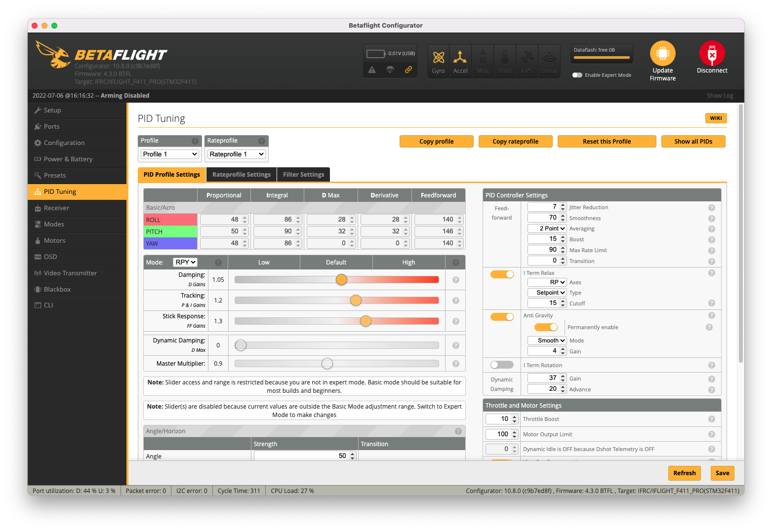Toggle Permanently enable anti gravity switch
This screenshot has height=532, width=772.
coord(546,327)
